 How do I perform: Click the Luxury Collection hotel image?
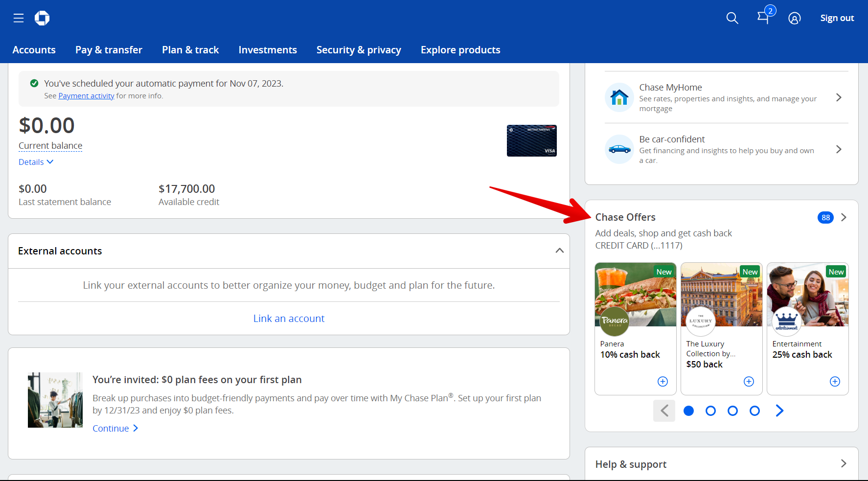722,295
